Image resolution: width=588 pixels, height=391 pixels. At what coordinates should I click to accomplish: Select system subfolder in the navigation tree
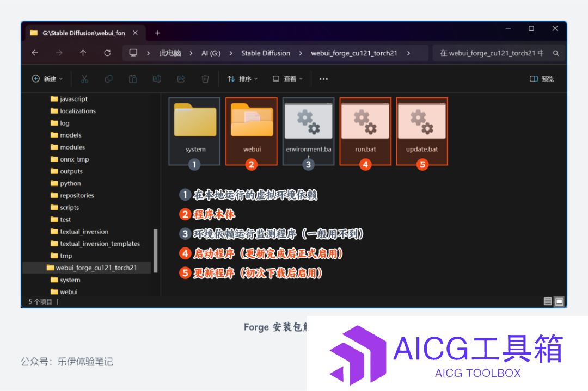65,280
